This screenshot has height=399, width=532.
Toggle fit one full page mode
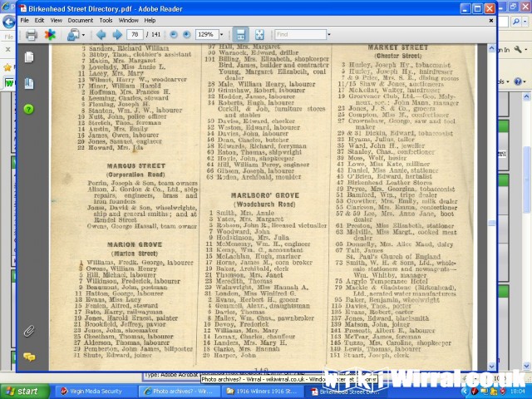259,35
